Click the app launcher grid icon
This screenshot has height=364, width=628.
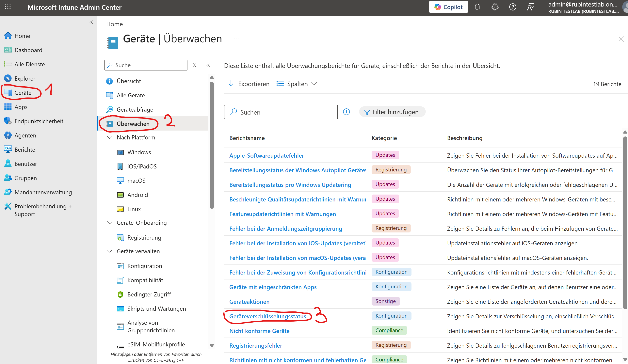click(x=8, y=7)
